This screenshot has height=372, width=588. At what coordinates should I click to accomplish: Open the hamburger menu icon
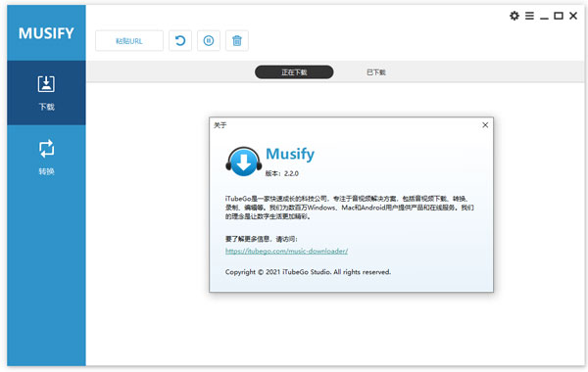tap(529, 16)
